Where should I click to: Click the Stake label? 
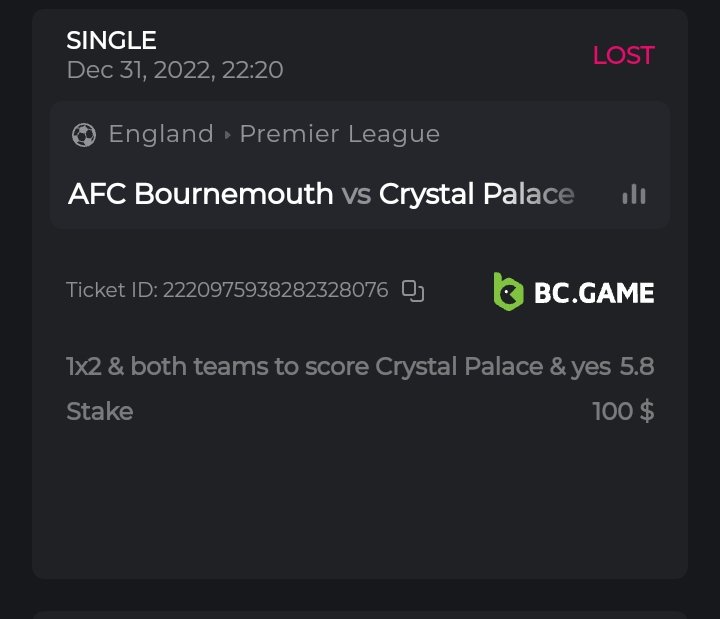click(99, 411)
